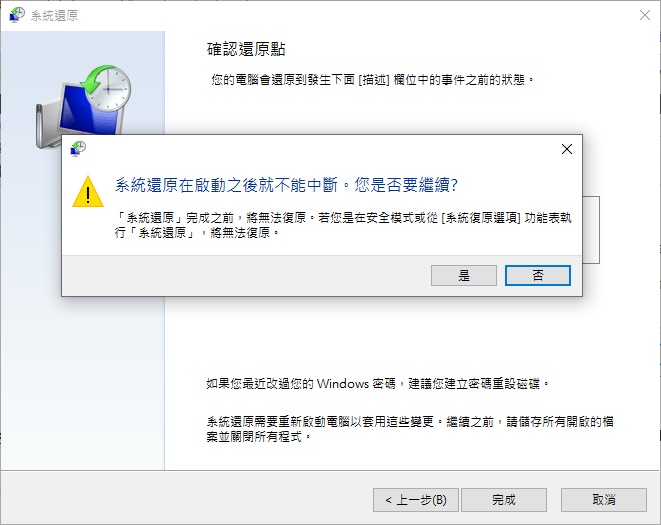Click the green arrow on the clock graphic
The width and height of the screenshot is (661, 525).
tap(96, 79)
